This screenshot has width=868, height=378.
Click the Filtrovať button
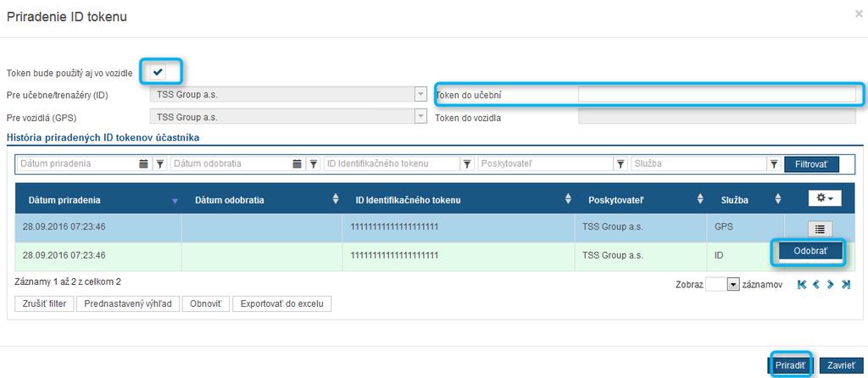811,164
